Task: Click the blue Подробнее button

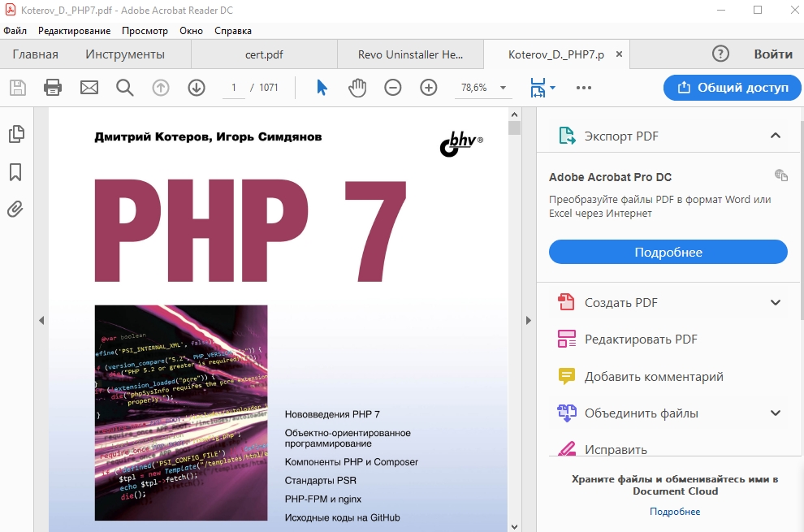Action: coord(668,252)
